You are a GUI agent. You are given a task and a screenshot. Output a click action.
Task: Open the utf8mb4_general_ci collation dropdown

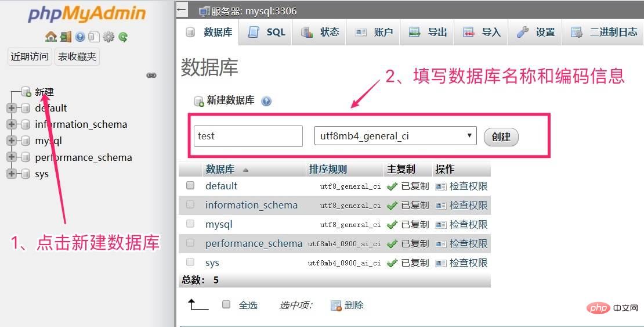click(x=396, y=136)
